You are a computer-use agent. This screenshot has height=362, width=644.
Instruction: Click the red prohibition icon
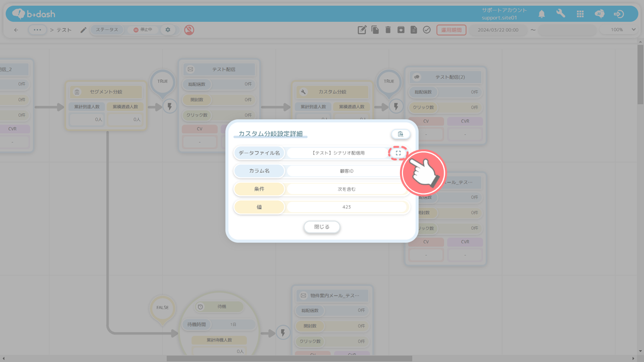click(189, 30)
